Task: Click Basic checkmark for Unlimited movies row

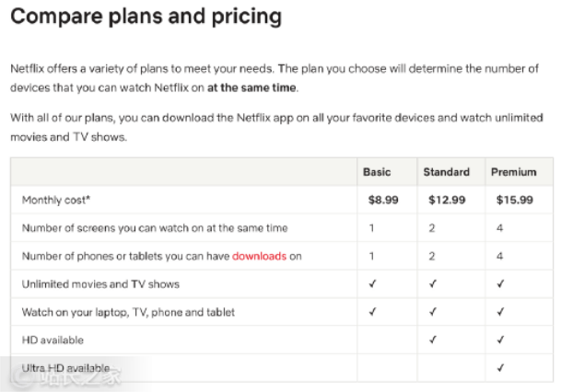Action: [x=372, y=283]
